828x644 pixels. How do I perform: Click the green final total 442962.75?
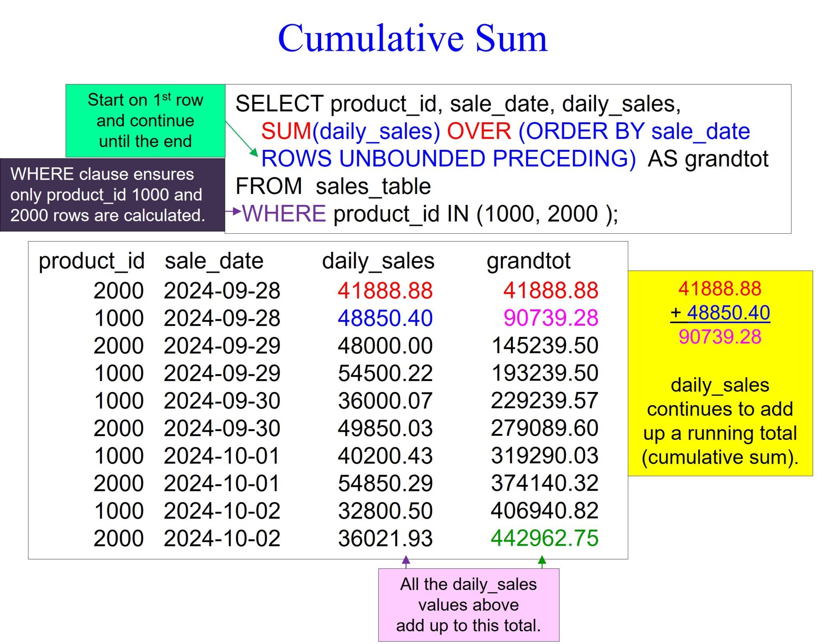tap(544, 538)
